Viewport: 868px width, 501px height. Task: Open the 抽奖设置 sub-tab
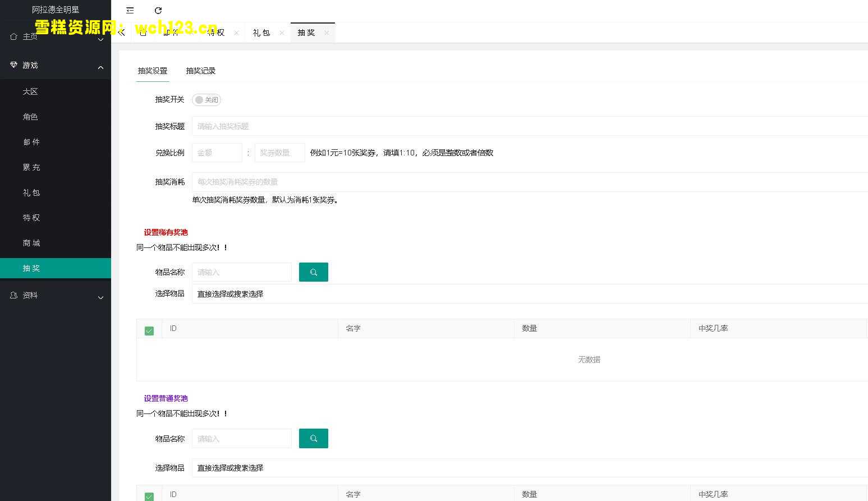(153, 71)
